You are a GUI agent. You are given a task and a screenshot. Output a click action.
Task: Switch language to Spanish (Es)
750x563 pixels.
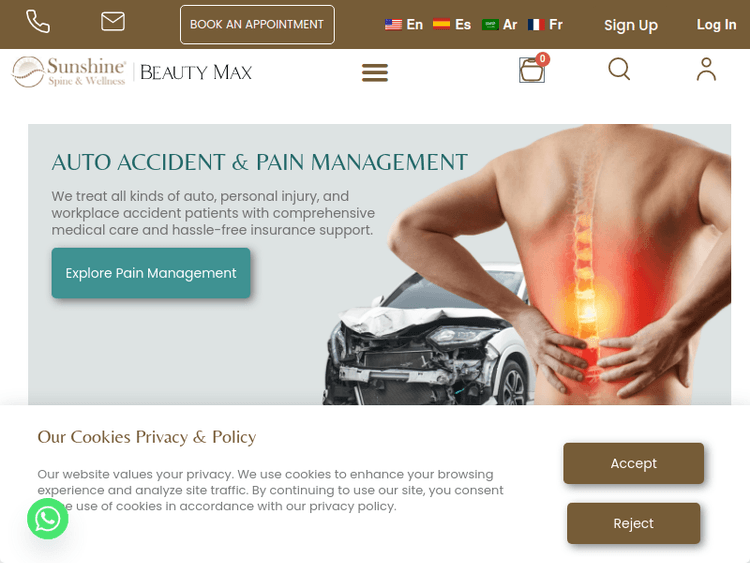452,24
